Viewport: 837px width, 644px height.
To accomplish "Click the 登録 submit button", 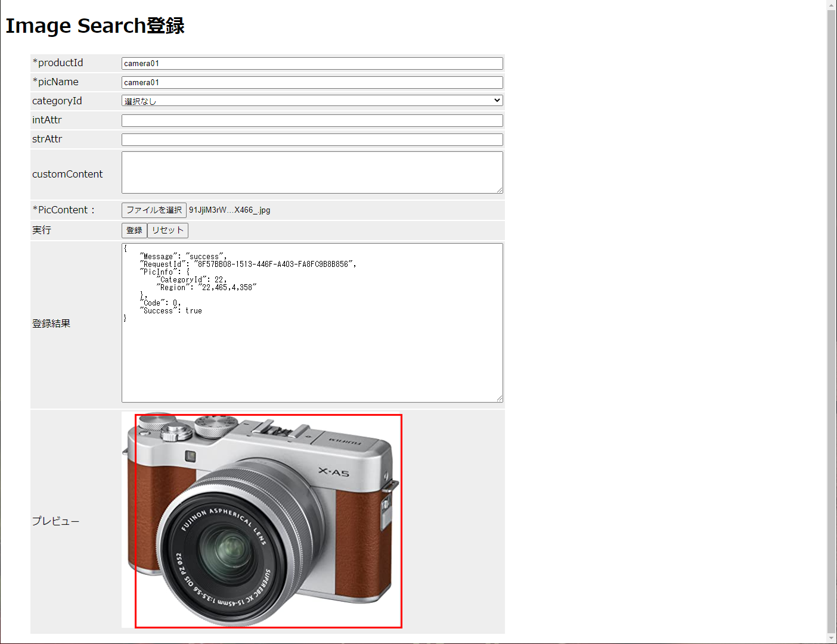I will click(x=134, y=231).
